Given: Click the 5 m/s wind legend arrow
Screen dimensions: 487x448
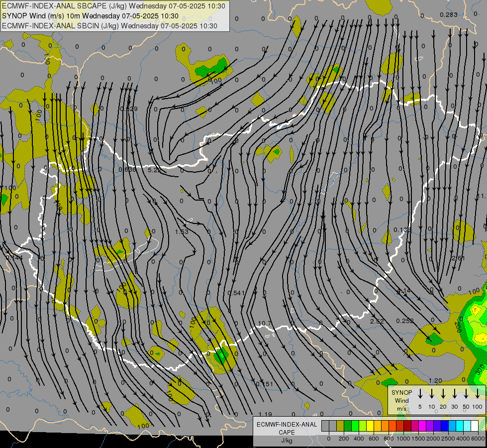Looking at the screenshot, I should coord(420,393).
